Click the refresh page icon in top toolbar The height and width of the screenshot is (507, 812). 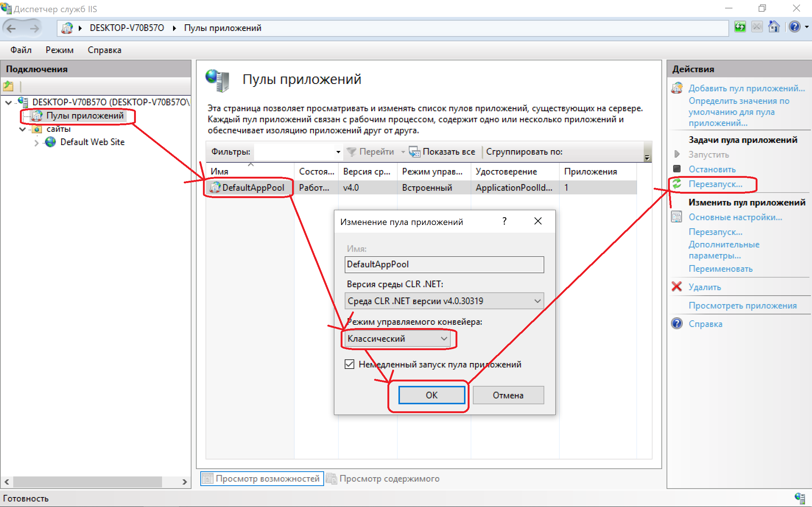point(740,27)
